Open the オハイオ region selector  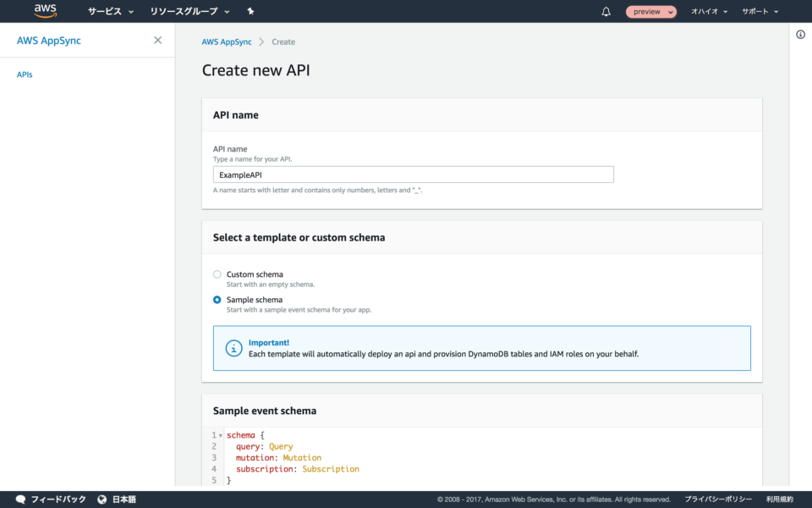click(x=709, y=11)
